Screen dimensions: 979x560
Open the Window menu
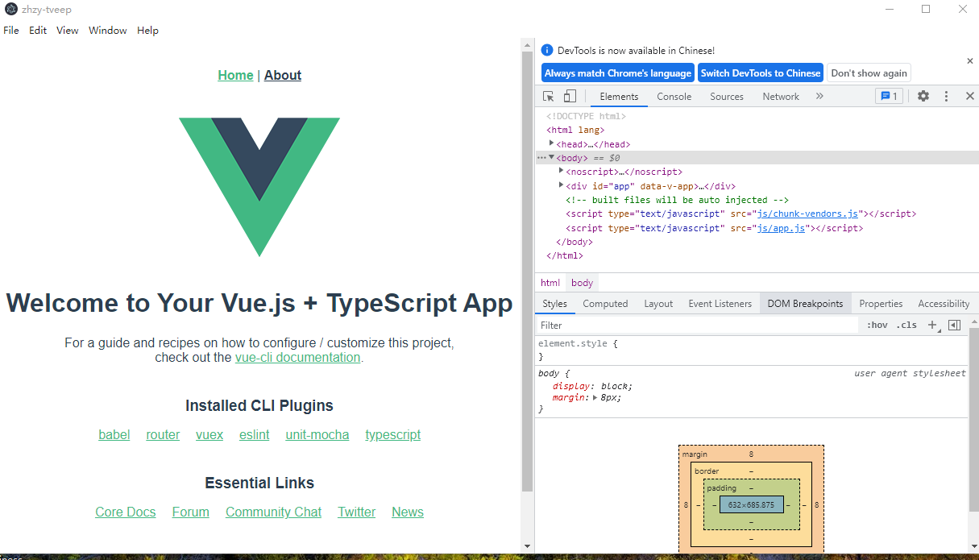pyautogui.click(x=108, y=31)
